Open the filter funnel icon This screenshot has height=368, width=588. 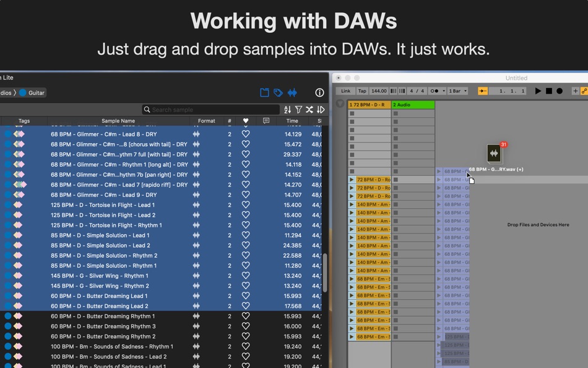(x=298, y=110)
